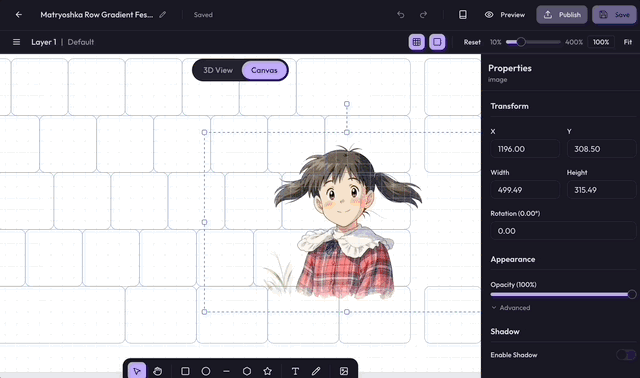Enable the shadow toggle
Screen dimensions: 640x378
tap(626, 355)
